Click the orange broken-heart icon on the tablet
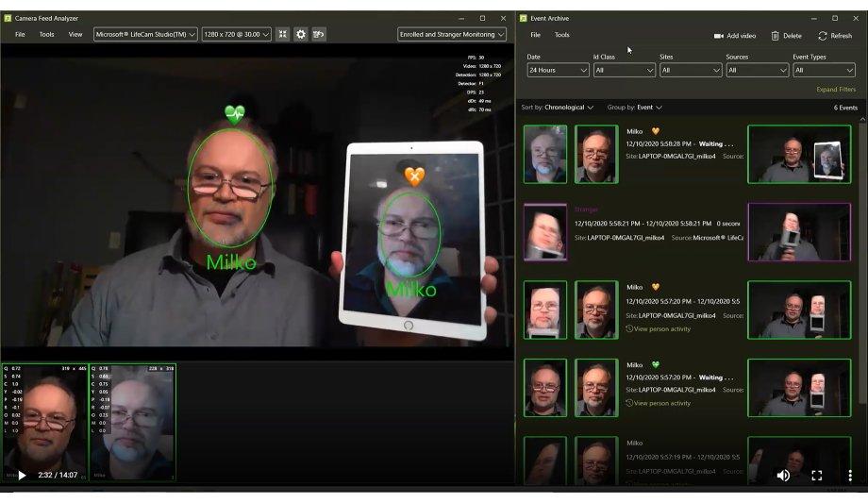This screenshot has width=868, height=503. pyautogui.click(x=414, y=176)
